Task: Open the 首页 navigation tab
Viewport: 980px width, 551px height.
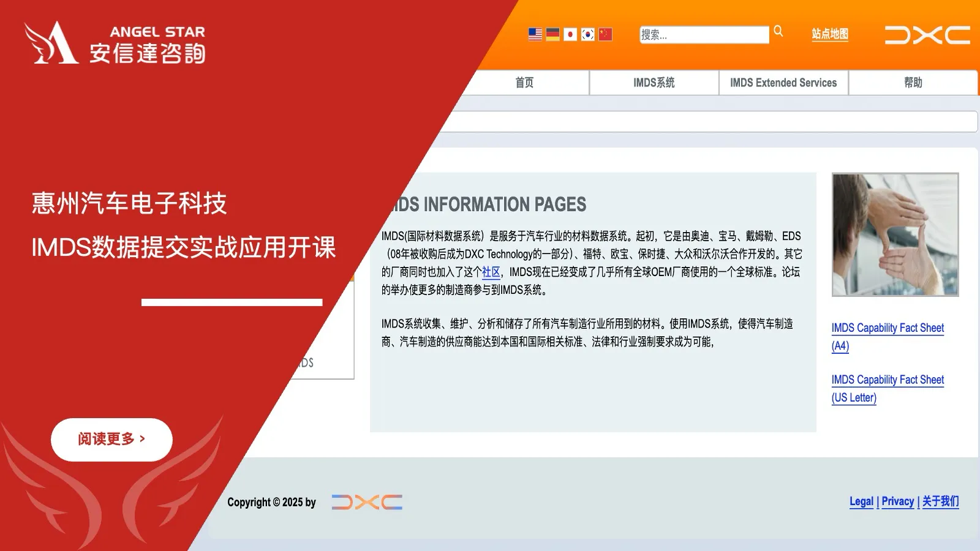Action: click(x=526, y=83)
